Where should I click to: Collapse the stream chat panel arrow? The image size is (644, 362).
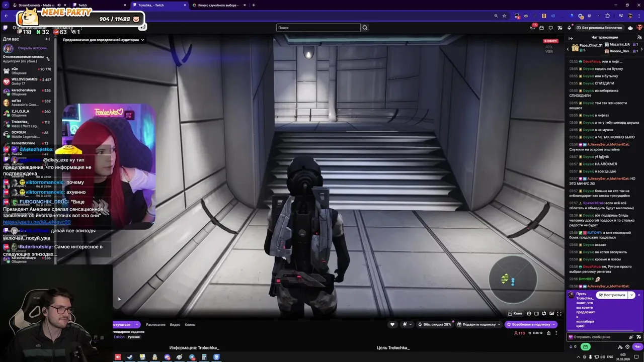point(571,38)
